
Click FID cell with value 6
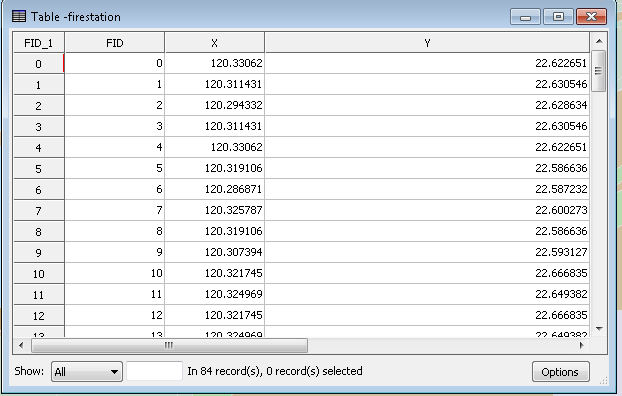[x=115, y=189]
